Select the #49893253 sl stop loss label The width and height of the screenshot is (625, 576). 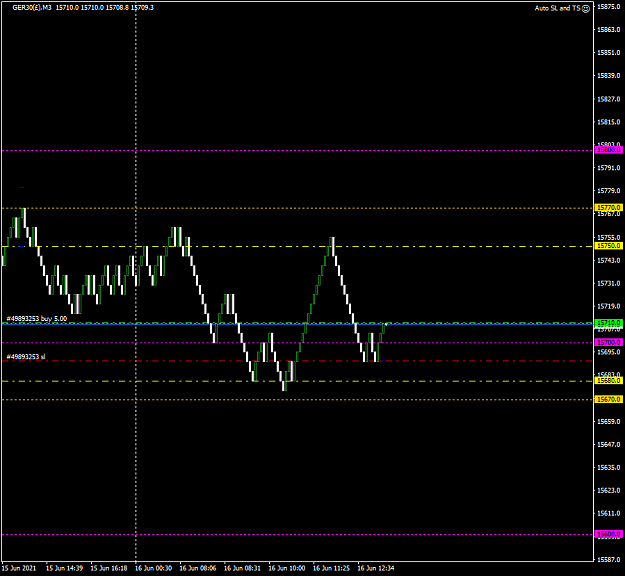tap(26, 356)
